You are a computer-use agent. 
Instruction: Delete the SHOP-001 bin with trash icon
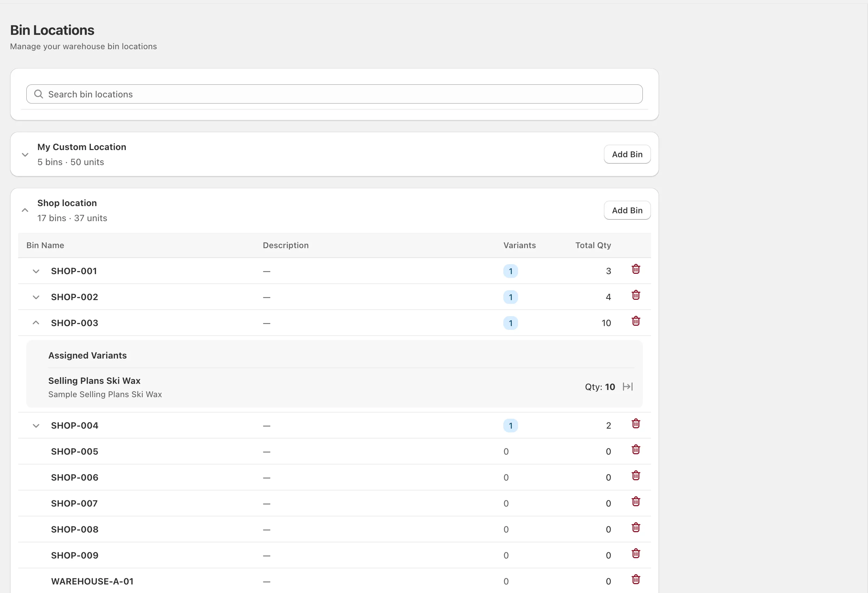coord(636,269)
